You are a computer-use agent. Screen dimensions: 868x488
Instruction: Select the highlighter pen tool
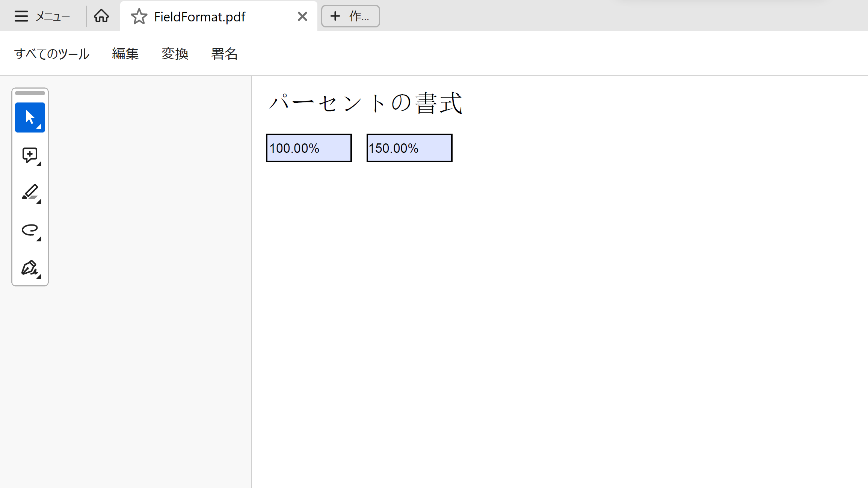30,193
